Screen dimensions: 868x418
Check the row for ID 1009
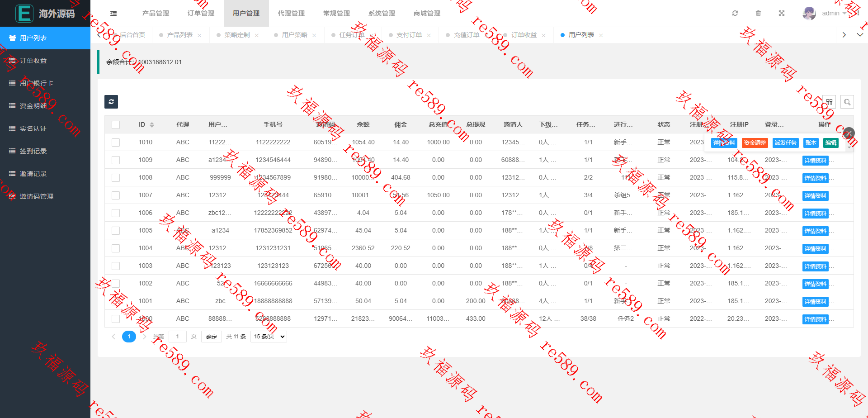tap(116, 160)
